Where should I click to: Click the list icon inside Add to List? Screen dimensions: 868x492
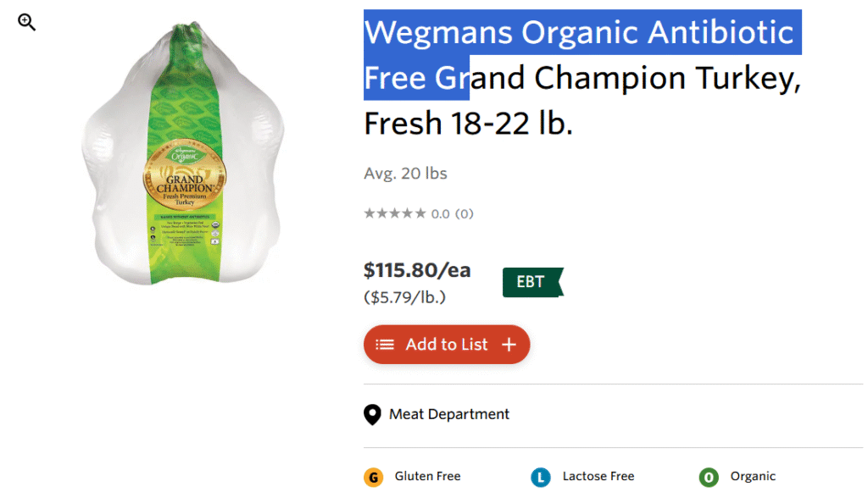[x=385, y=345]
